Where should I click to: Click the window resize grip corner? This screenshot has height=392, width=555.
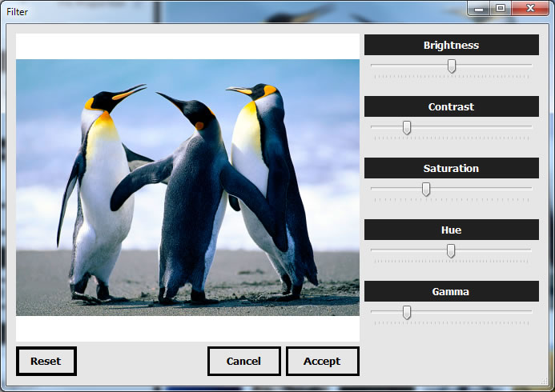pyautogui.click(x=544, y=382)
